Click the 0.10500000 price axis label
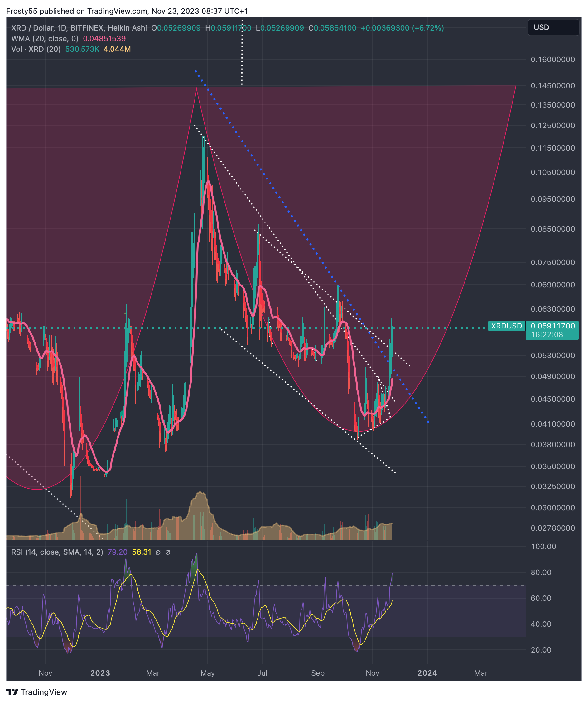588x703 pixels. [x=553, y=172]
